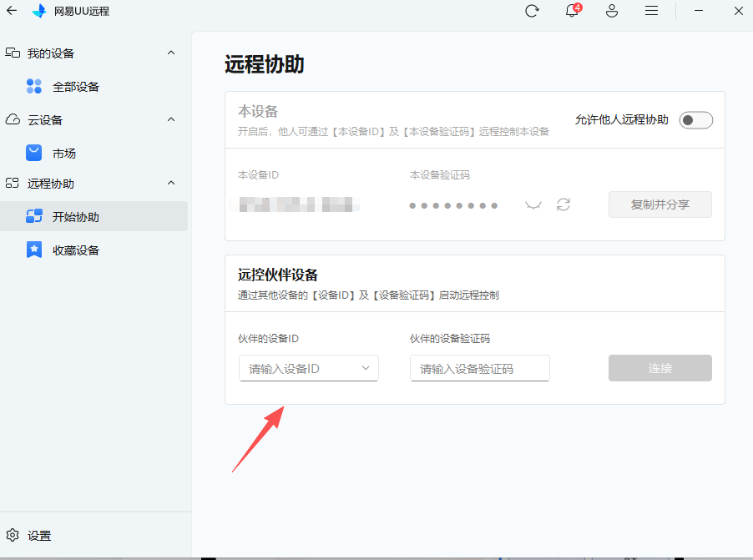The image size is (753, 560).
Task: Click the blurred 本设备ID value
Action: (x=296, y=204)
